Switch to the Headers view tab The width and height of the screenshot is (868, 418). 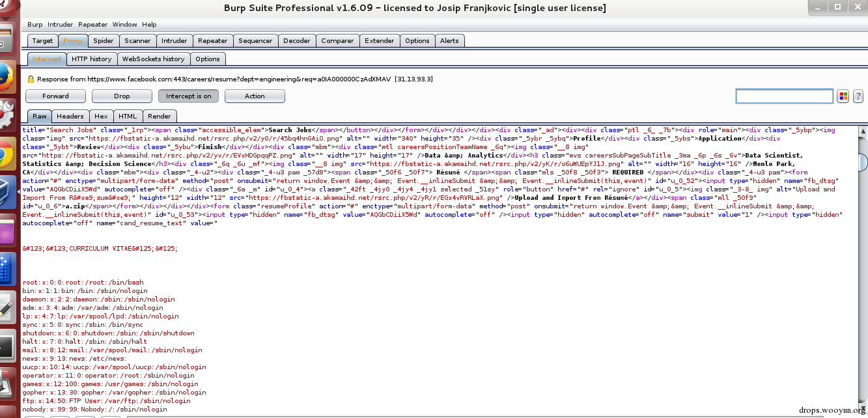70,116
